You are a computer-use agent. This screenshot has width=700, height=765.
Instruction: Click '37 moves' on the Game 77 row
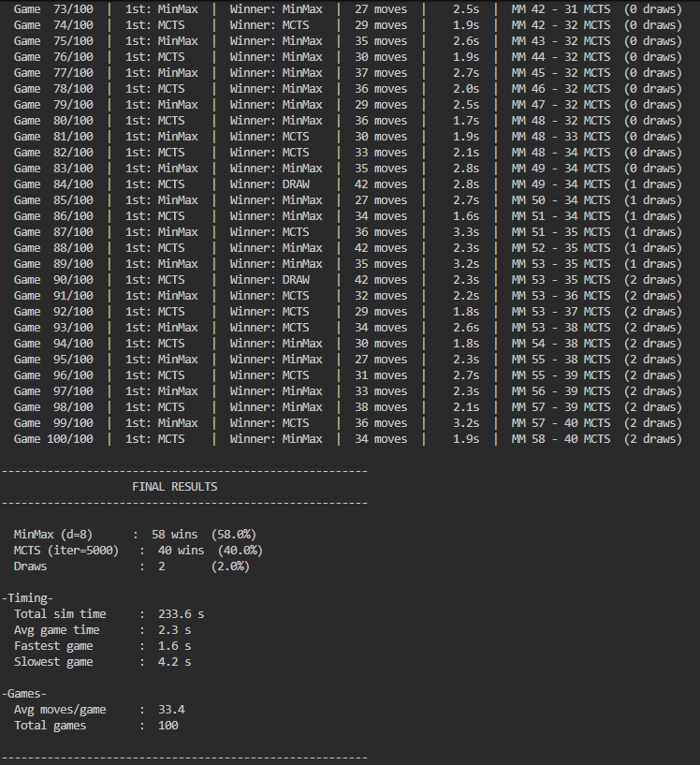coord(381,73)
